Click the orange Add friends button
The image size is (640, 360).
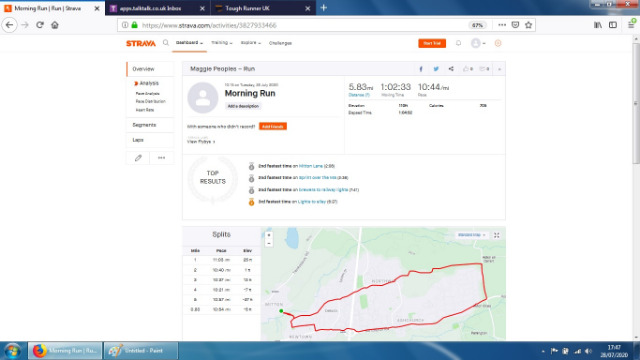(273, 127)
